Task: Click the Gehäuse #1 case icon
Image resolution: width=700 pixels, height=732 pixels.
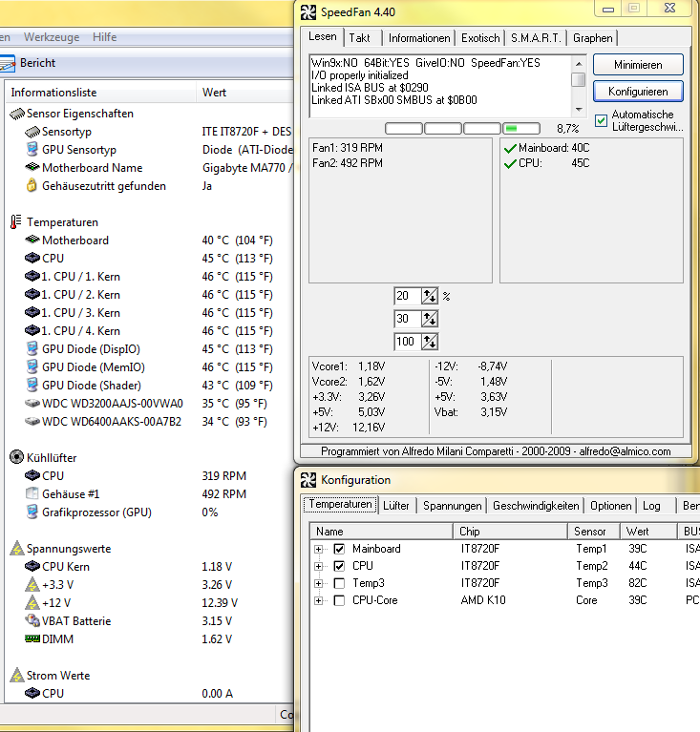Action: [32, 493]
